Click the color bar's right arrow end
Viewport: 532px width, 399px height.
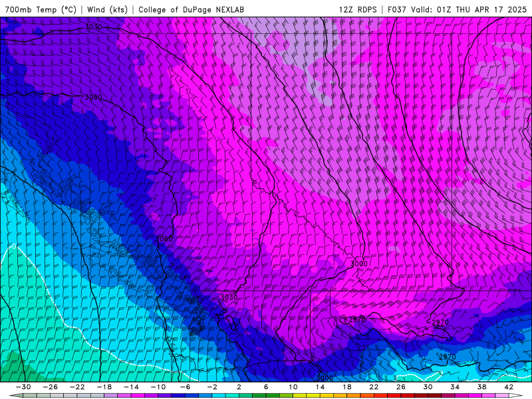point(516,396)
